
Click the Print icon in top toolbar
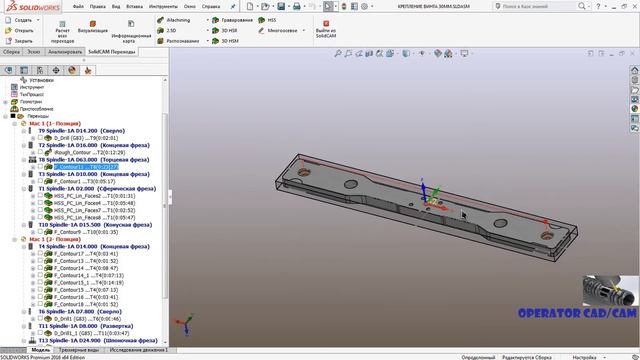297,6
